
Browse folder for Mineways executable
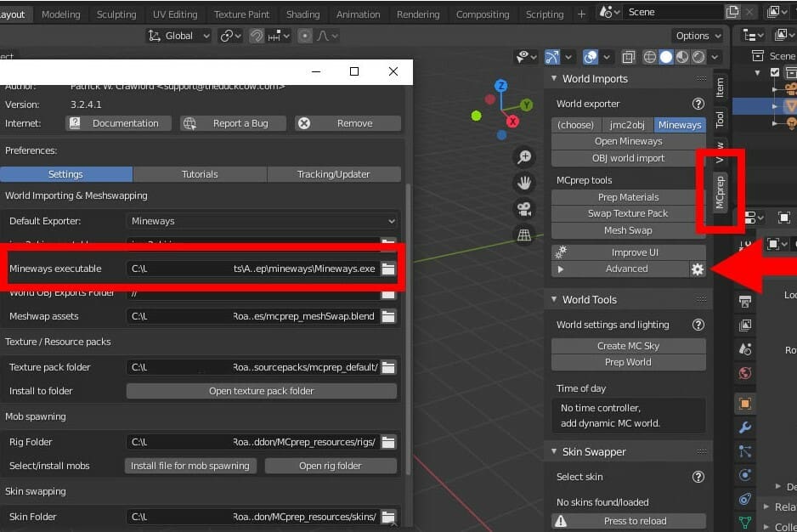[x=388, y=269]
